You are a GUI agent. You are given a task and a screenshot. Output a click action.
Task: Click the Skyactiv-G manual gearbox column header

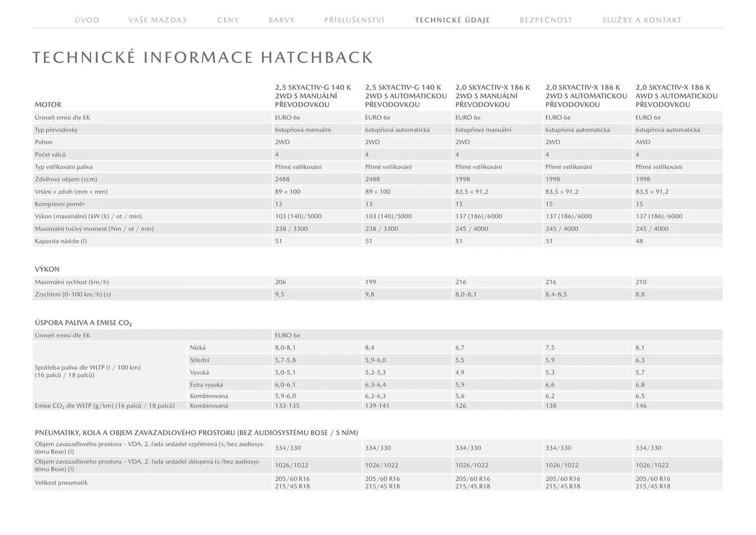point(313,96)
